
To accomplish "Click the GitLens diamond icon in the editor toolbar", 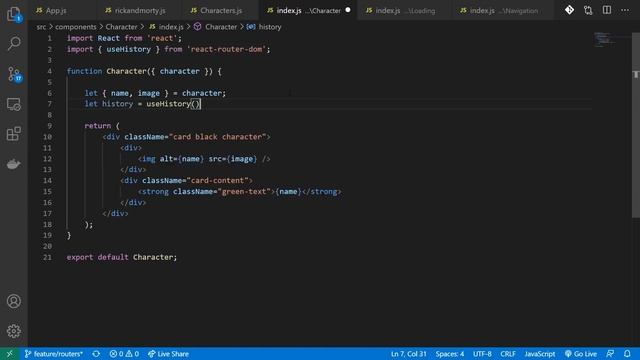I will [x=569, y=10].
